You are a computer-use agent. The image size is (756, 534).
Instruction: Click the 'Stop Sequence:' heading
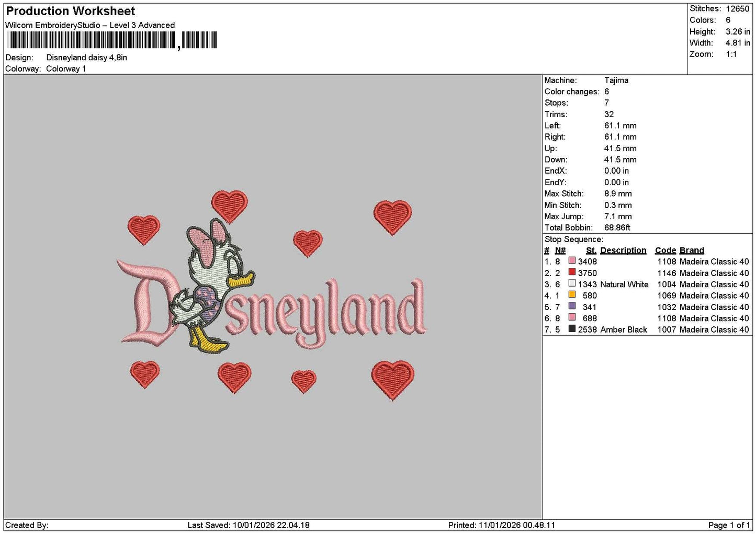click(x=574, y=240)
